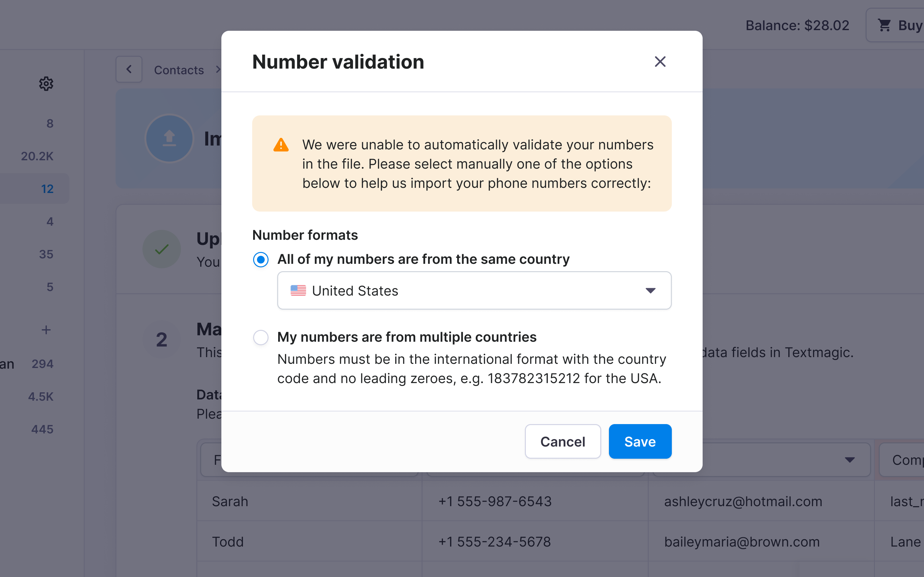Image resolution: width=924 pixels, height=577 pixels.
Task: Close the Number validation dialog
Action: tap(660, 62)
